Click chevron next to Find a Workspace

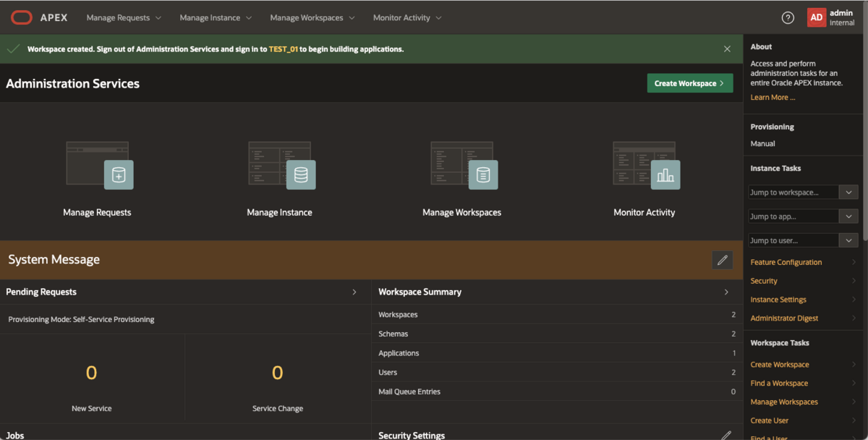click(x=854, y=384)
